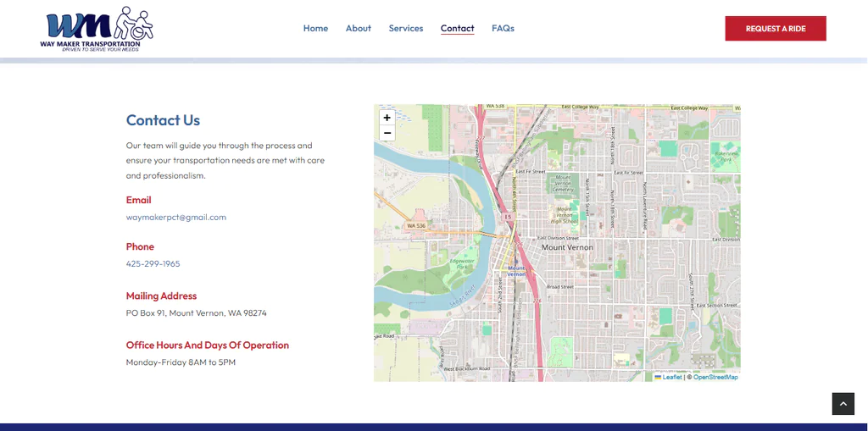This screenshot has width=868, height=431.
Task: Click the PO Box 91 address text
Action: coord(197,313)
